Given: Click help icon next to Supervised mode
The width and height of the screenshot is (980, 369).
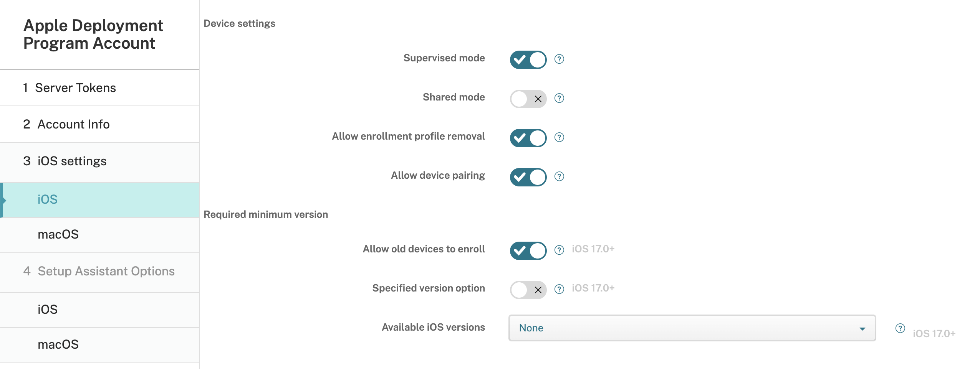Looking at the screenshot, I should tap(559, 59).
